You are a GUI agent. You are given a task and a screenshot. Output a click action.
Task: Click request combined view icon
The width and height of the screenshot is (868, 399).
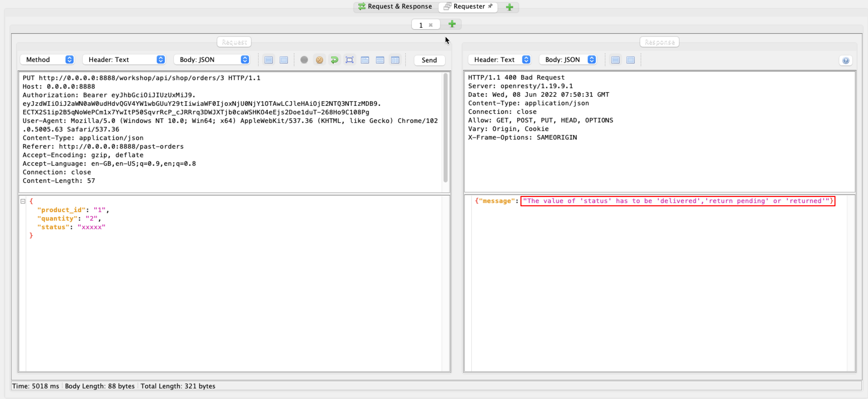click(x=284, y=60)
